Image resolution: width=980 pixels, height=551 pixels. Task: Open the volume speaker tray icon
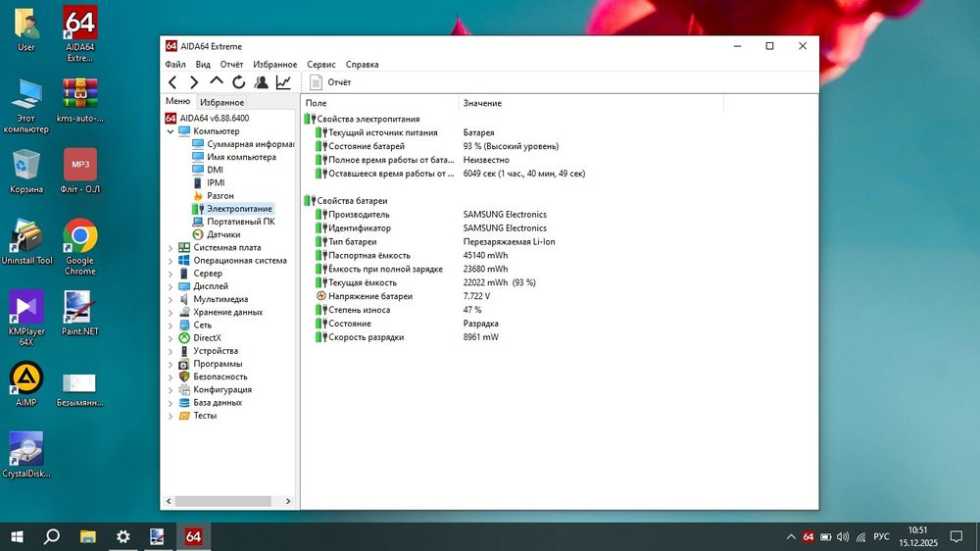(843, 536)
